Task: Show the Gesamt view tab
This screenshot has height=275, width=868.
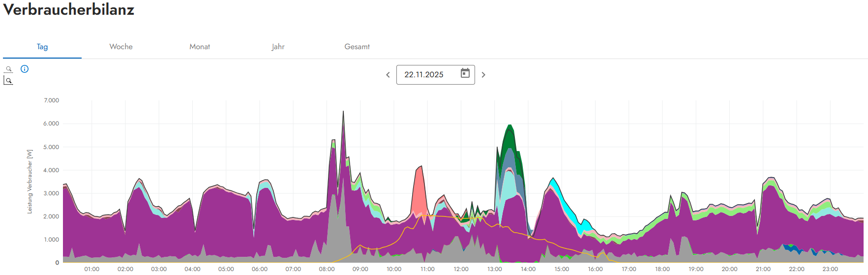Action: [357, 47]
